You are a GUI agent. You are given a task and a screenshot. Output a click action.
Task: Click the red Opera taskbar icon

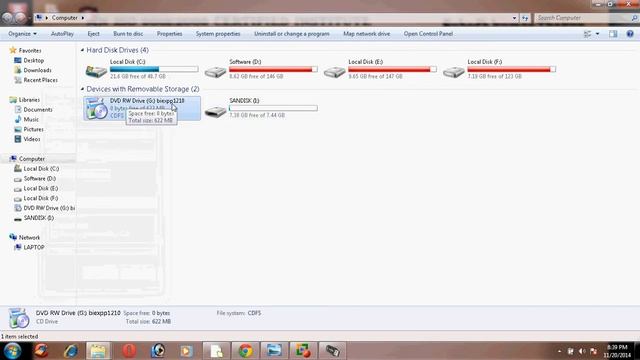[x=129, y=351]
